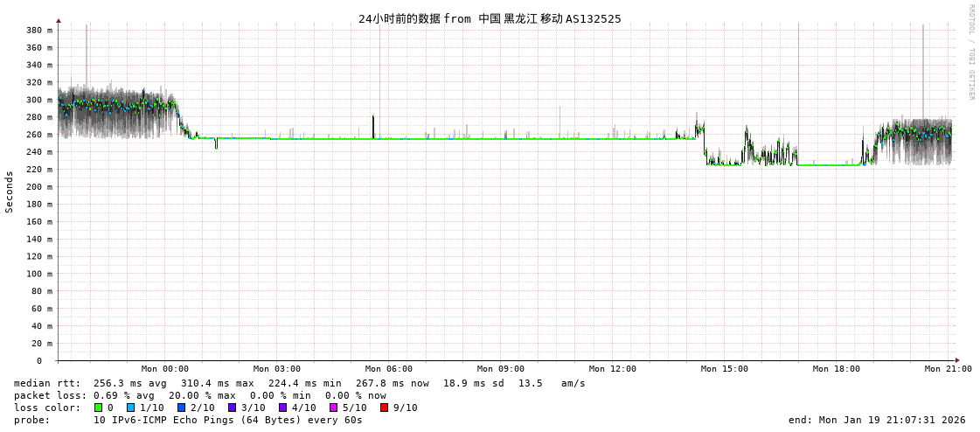980x432 pixels.
Task: Click the green 0 loss color swatch
Action: coord(98,408)
